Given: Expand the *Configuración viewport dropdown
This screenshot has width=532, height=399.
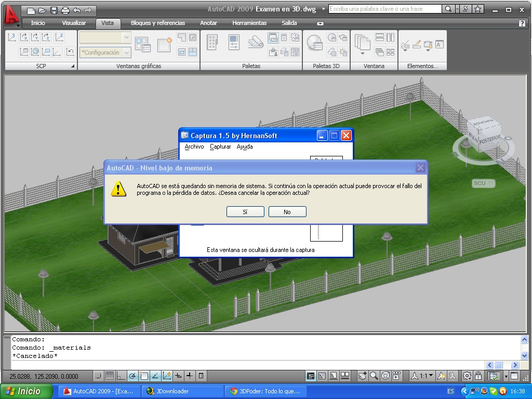Looking at the screenshot, I should click(126, 52).
